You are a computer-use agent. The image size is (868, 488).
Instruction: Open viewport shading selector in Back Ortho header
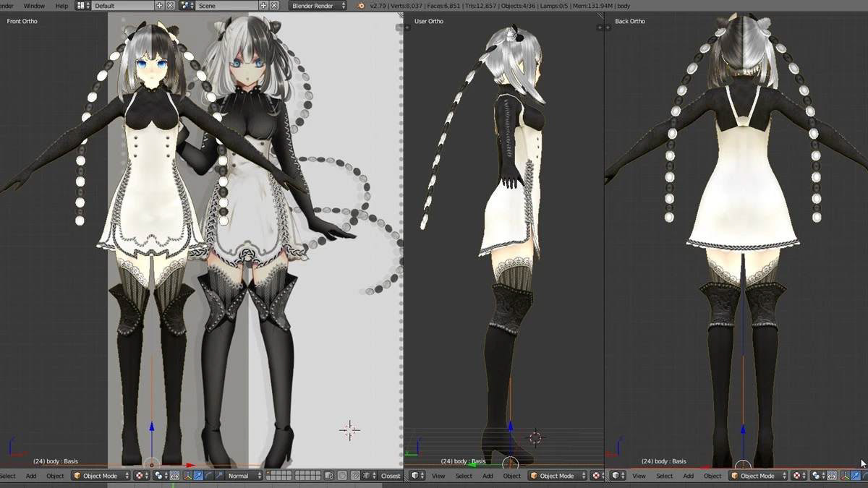(798, 476)
